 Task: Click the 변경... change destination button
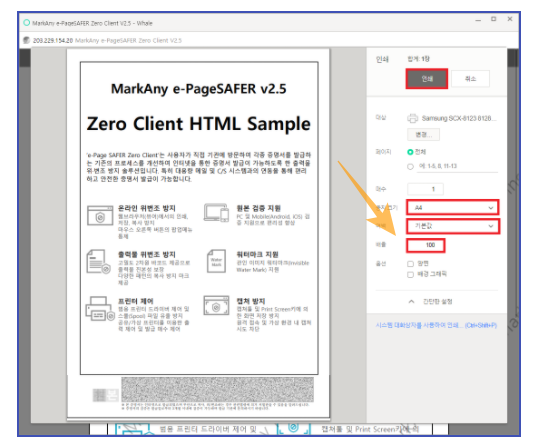tap(423, 135)
